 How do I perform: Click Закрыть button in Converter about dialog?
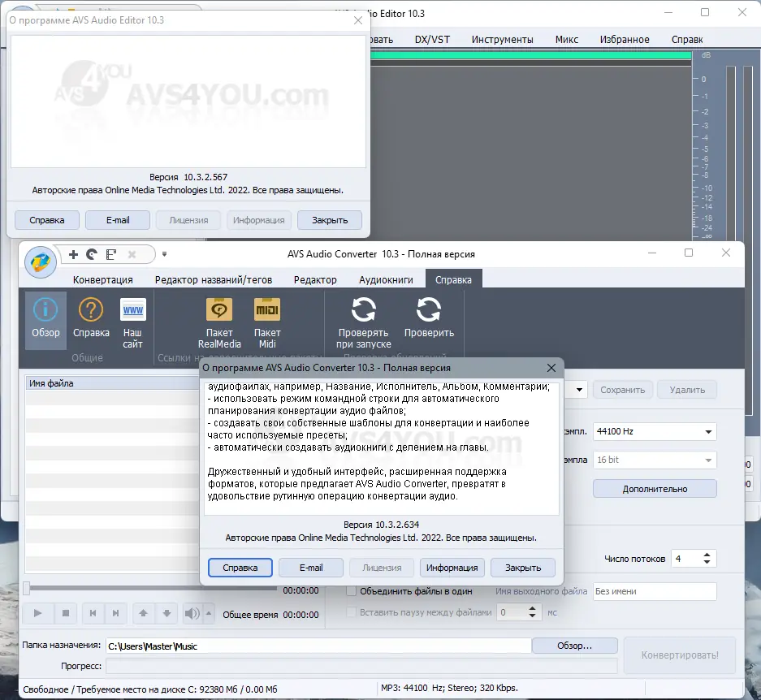(523, 568)
